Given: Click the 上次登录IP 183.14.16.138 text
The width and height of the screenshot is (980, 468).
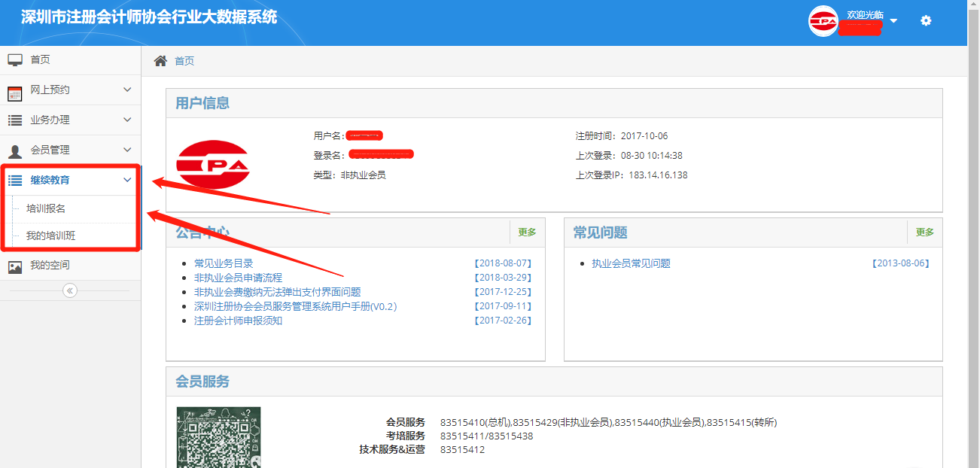Looking at the screenshot, I should point(632,175).
